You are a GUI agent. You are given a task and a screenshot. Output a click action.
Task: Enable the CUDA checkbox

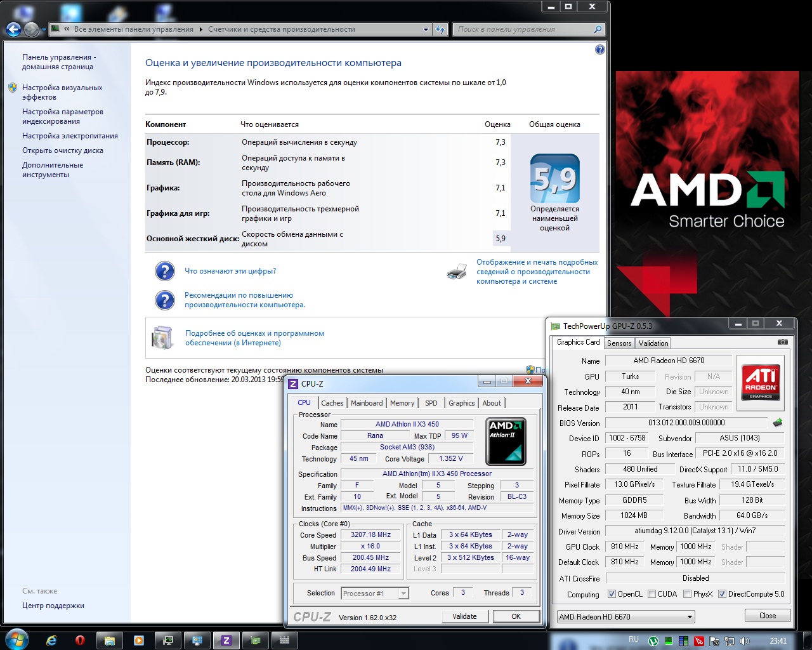tap(652, 594)
